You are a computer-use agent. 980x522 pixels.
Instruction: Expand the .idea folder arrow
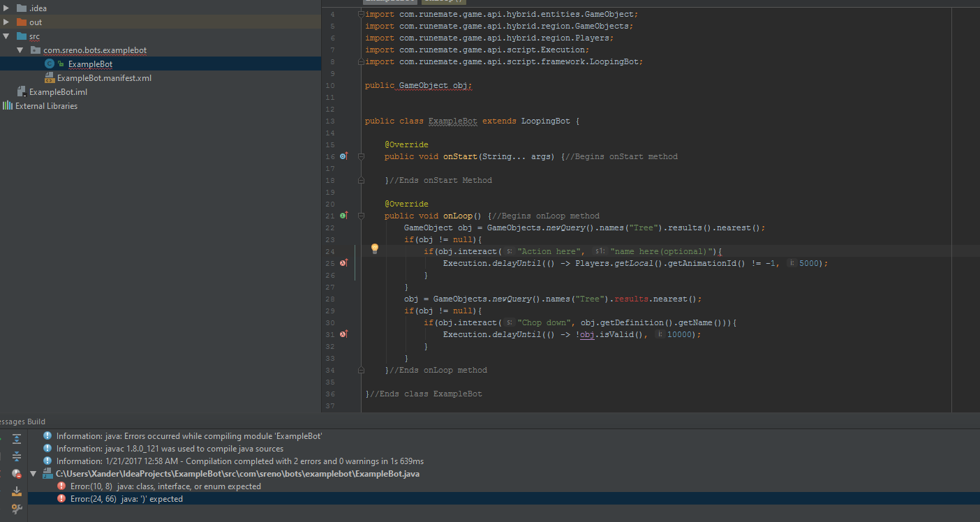6,8
